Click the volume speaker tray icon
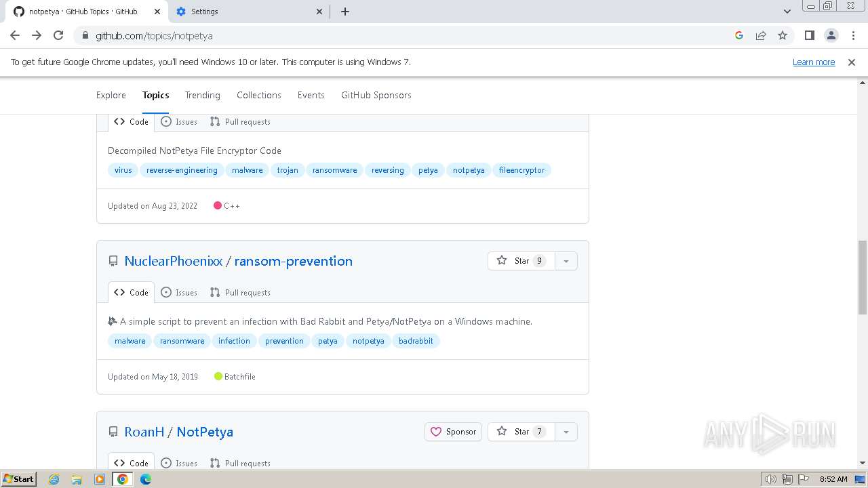The image size is (868, 488). point(771,479)
